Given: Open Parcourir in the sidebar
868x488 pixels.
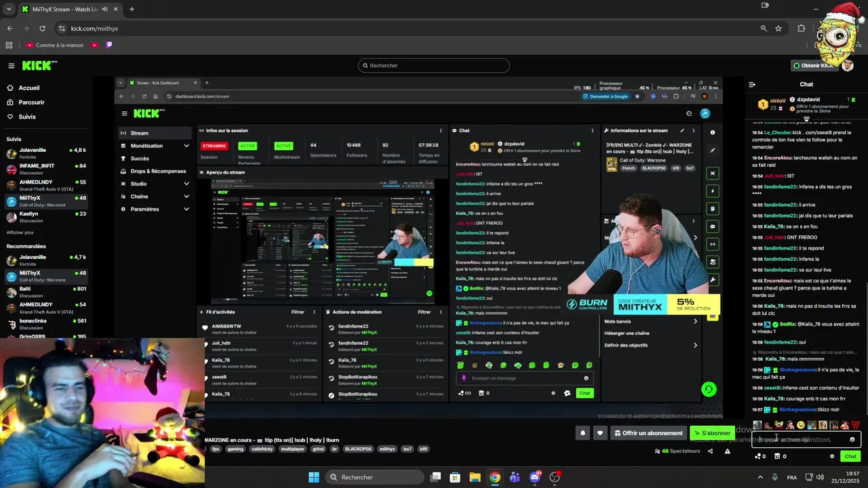Looking at the screenshot, I should [31, 102].
